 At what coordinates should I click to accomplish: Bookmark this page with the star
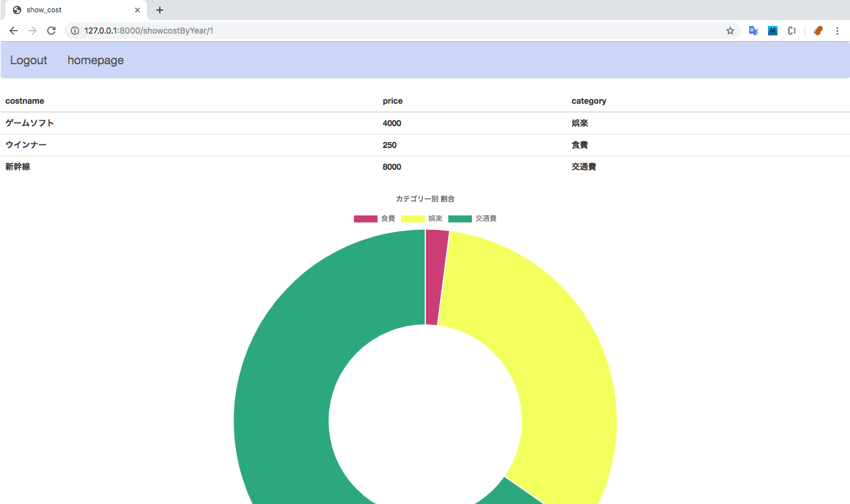(730, 31)
